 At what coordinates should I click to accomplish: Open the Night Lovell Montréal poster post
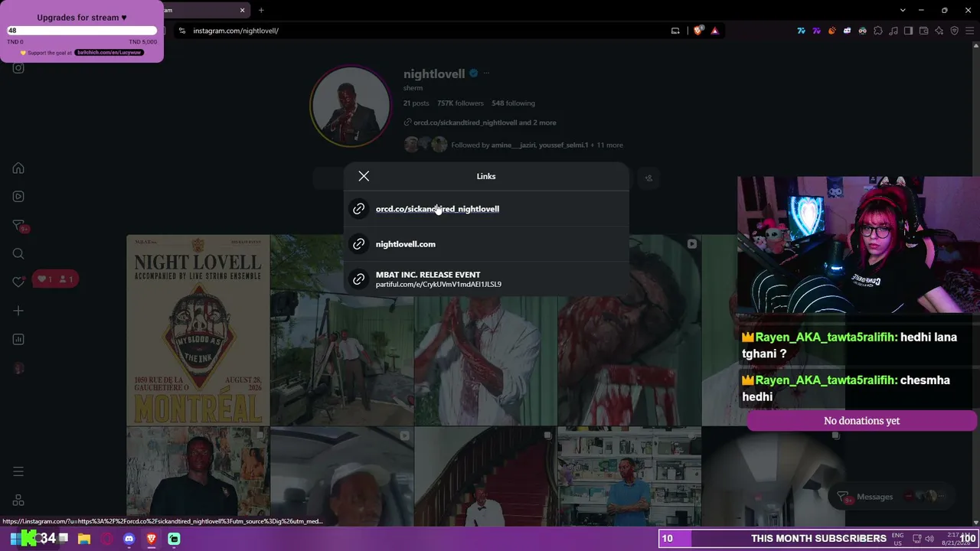198,330
